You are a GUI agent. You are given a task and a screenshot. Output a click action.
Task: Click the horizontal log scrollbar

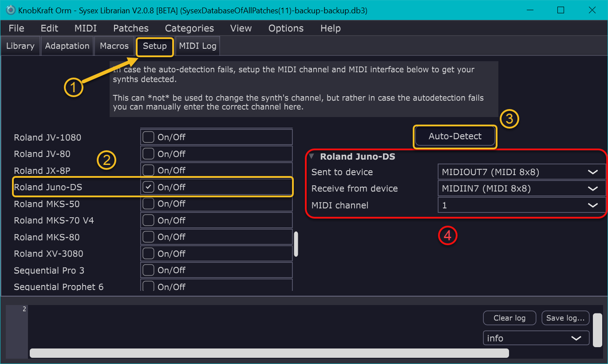tap(269, 353)
